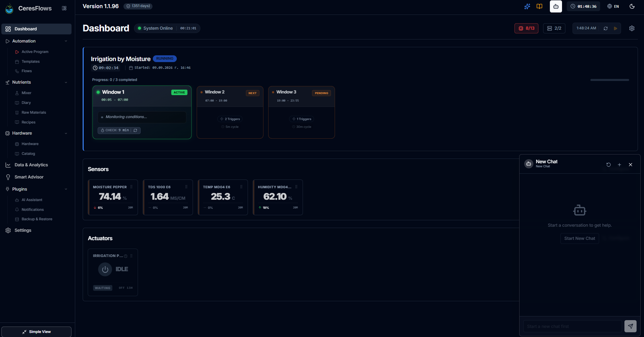
Task: Collapse the Hardware section chevron
Action: [x=66, y=133]
